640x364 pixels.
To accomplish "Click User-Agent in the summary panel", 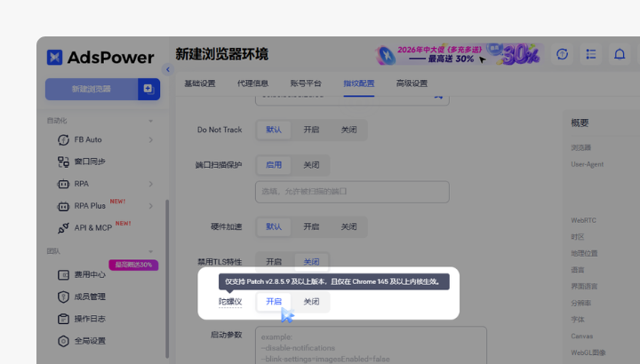I will click(x=587, y=164).
